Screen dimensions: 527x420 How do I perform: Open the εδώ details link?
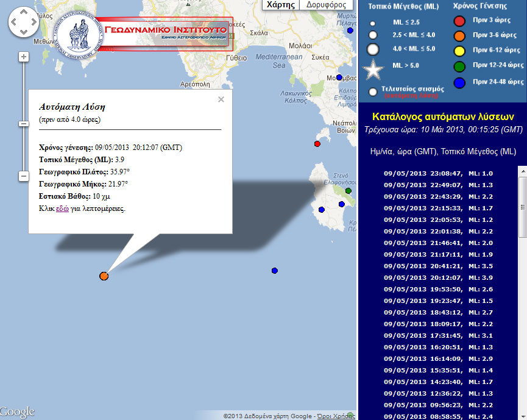coord(62,208)
